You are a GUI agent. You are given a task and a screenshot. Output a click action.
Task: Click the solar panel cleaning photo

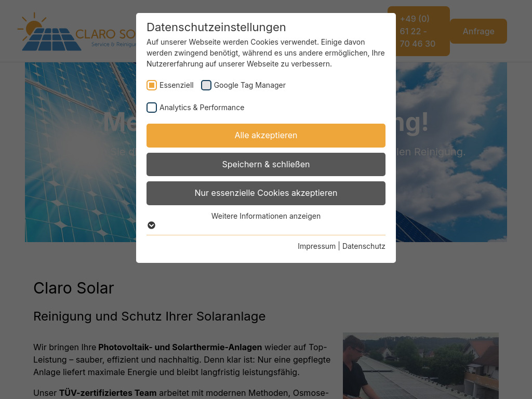(x=421, y=366)
